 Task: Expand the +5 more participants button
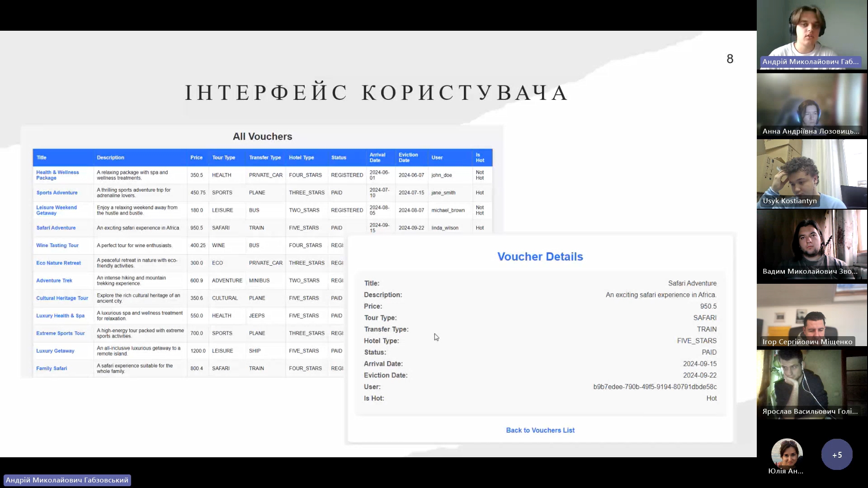click(x=837, y=455)
